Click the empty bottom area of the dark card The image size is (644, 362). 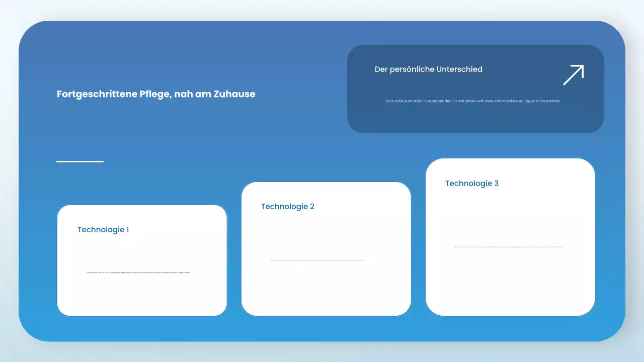(475, 121)
